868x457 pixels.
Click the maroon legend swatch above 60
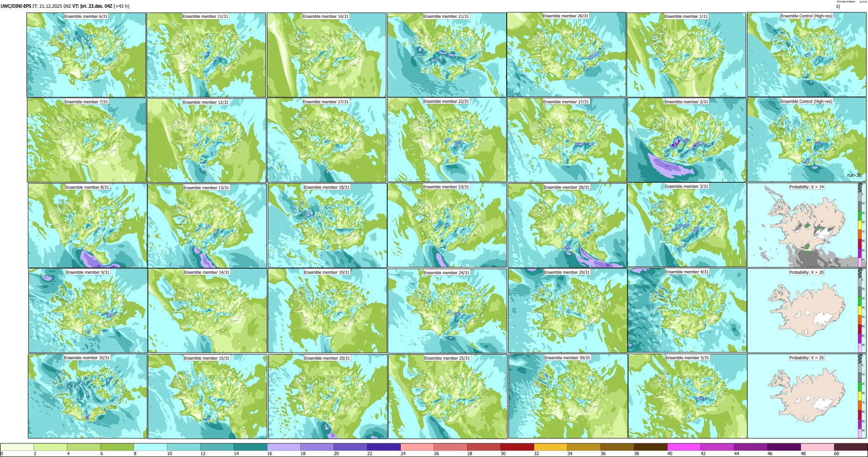[851, 447]
